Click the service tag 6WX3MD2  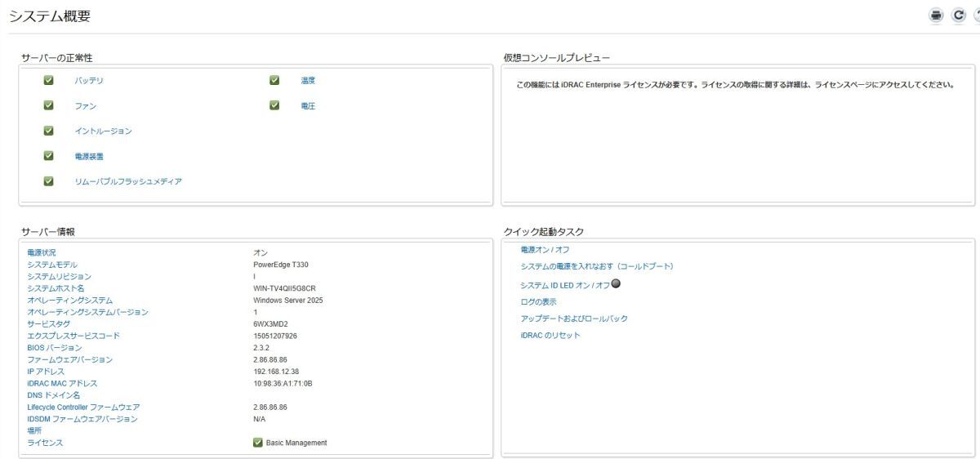coord(270,324)
